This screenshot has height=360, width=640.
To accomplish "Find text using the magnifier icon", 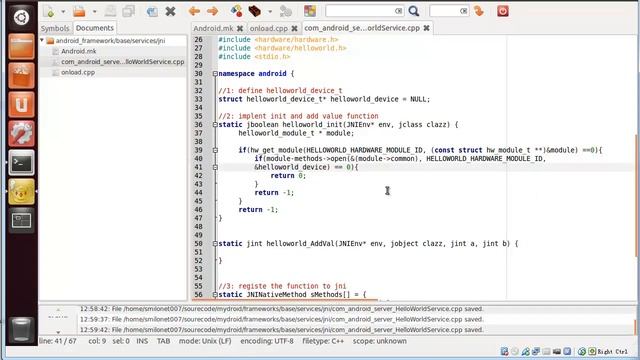I will 414,11.
